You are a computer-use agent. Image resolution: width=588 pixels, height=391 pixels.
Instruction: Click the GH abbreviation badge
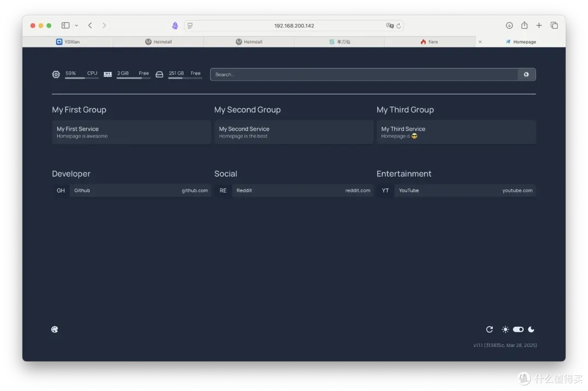[x=61, y=190]
